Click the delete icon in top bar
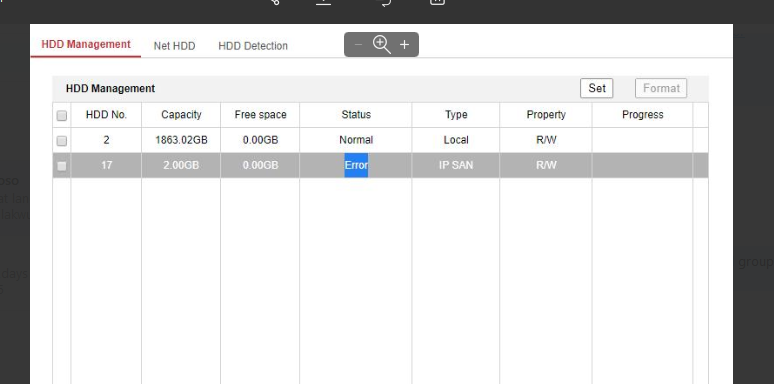The width and height of the screenshot is (774, 384). coord(437,1)
